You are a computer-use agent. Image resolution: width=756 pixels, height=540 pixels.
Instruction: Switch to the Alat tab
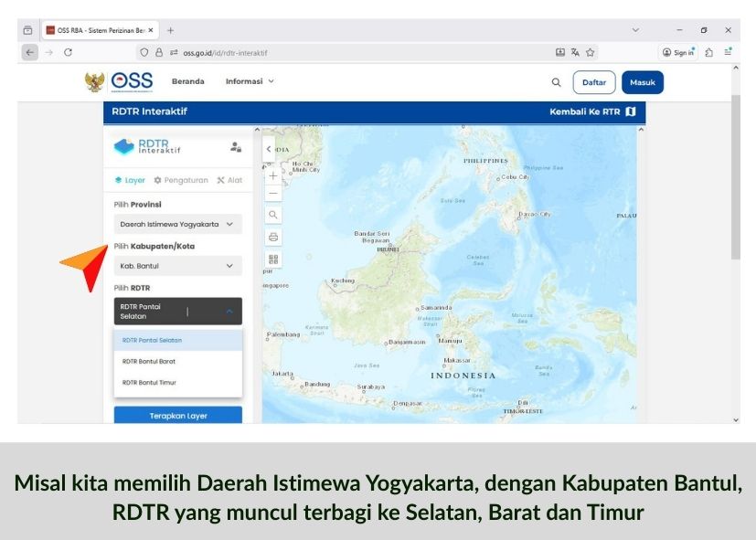pos(229,180)
